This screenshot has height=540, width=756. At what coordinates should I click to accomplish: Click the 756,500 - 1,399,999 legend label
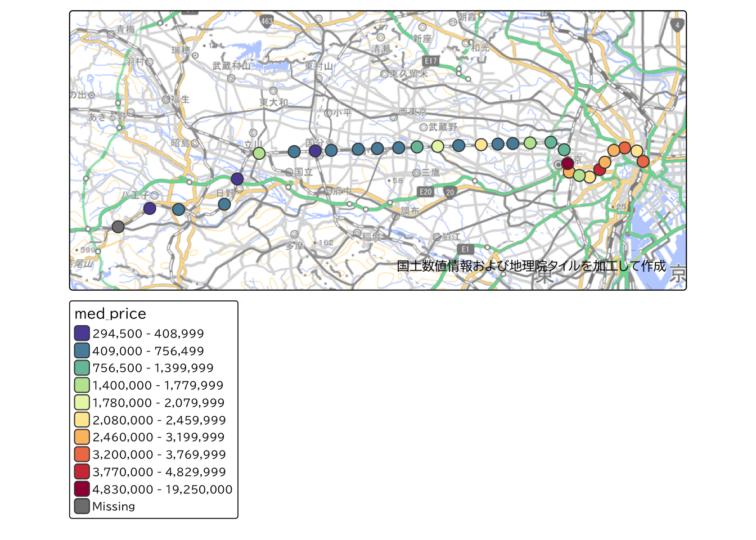click(x=153, y=368)
